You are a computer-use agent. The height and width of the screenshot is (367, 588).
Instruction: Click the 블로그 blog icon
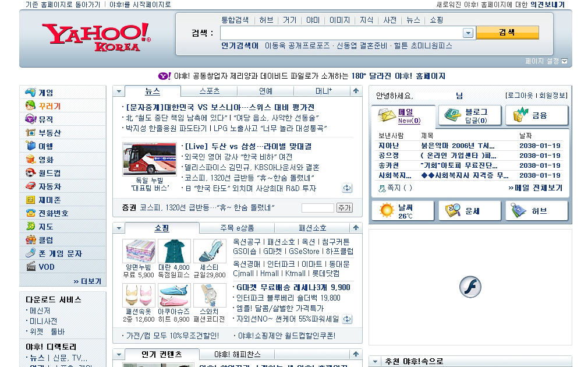452,115
